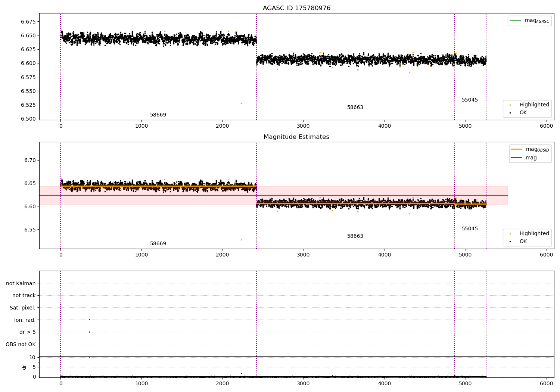Select 'Highlighted' in the middle plot legend
The width and height of the screenshot is (560, 392).
click(534, 233)
